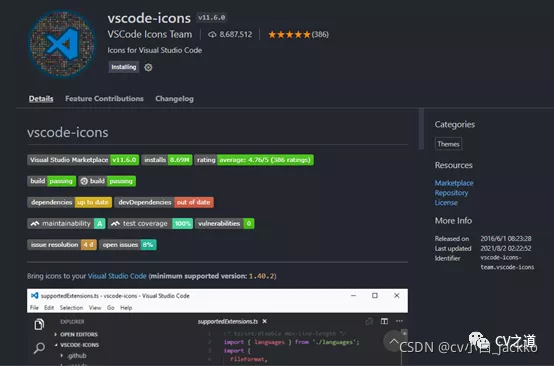Close the supportedExtensions.ts tab
The width and height of the screenshot is (554, 366).
pyautogui.click(x=265, y=321)
